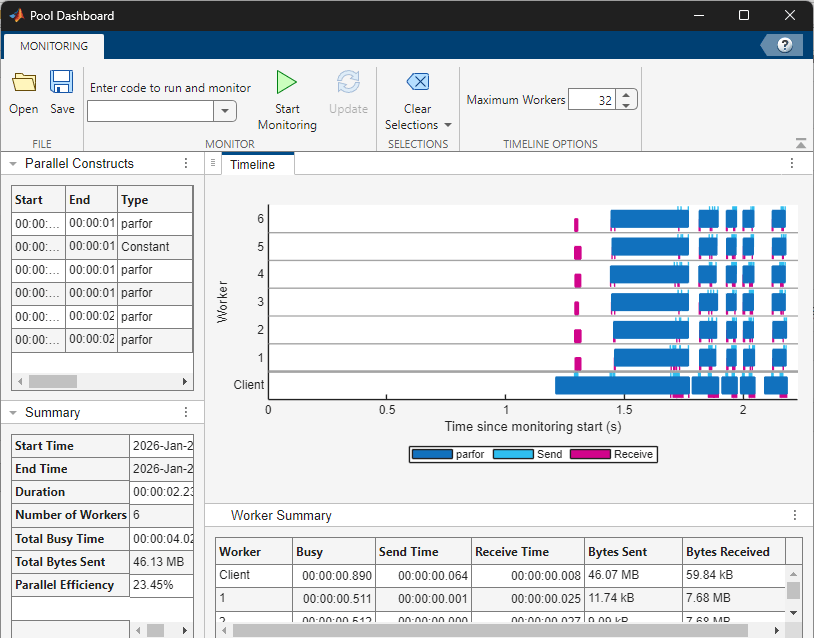Click the Update refresh icon
The image size is (814, 638).
point(348,82)
